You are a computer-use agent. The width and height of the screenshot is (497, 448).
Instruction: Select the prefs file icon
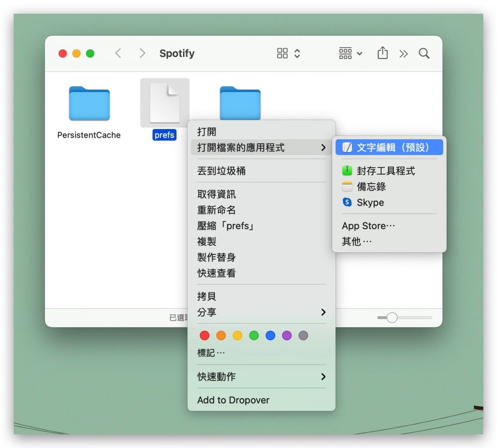coord(165,103)
